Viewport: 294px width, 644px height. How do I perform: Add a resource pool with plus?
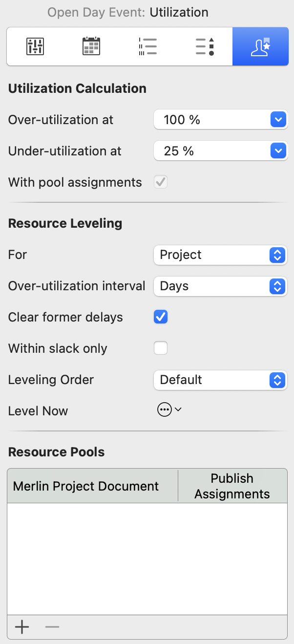click(22, 627)
